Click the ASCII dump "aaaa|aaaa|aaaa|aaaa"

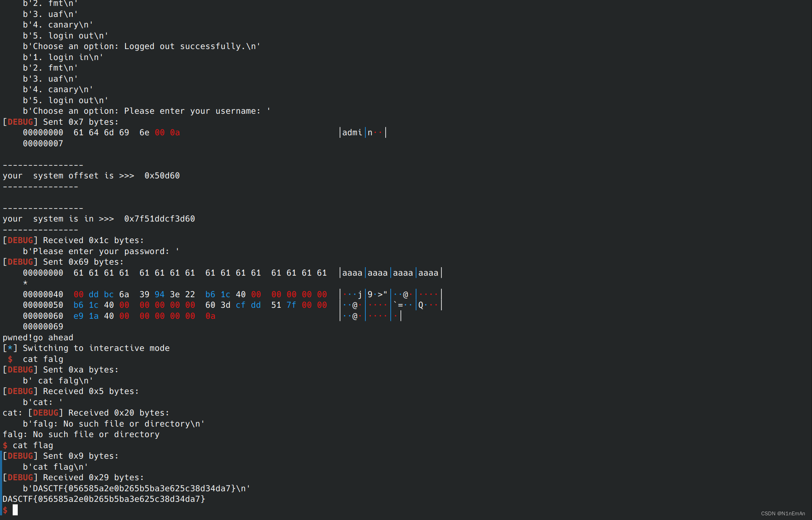point(391,273)
